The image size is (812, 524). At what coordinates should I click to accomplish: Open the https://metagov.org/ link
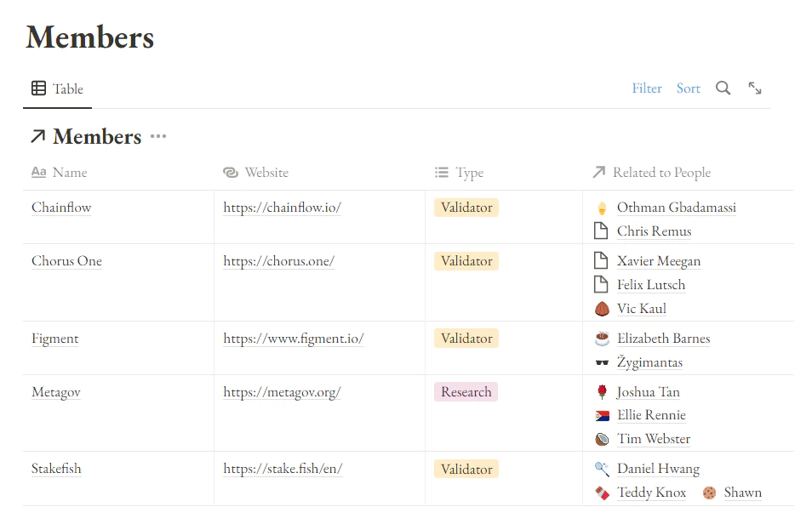click(283, 392)
